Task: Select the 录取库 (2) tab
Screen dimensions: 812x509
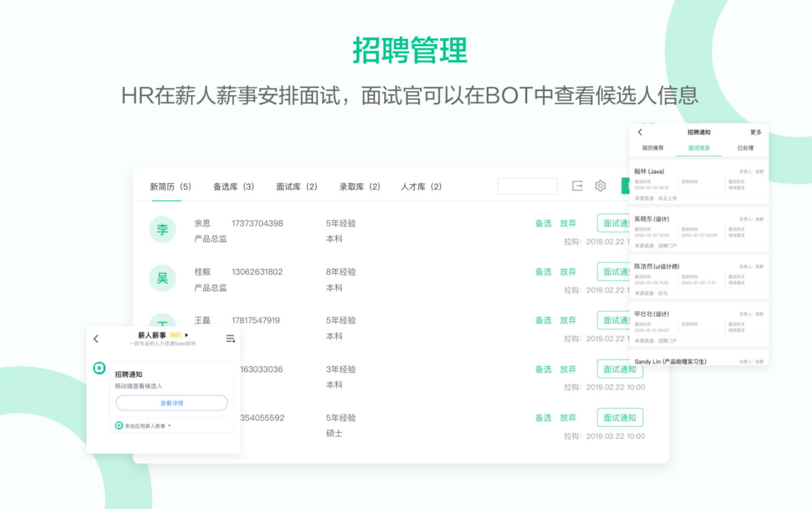Action: pyautogui.click(x=360, y=187)
